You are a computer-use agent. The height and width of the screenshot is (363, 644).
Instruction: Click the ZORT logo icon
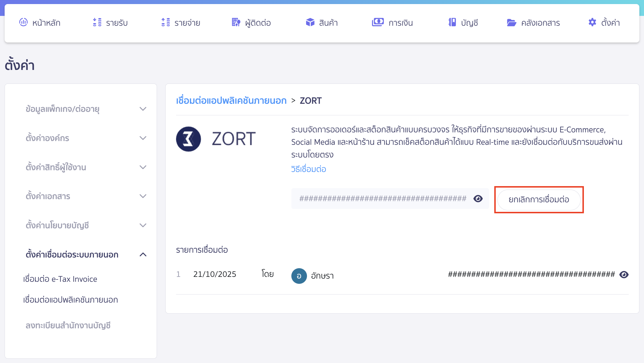(x=189, y=139)
